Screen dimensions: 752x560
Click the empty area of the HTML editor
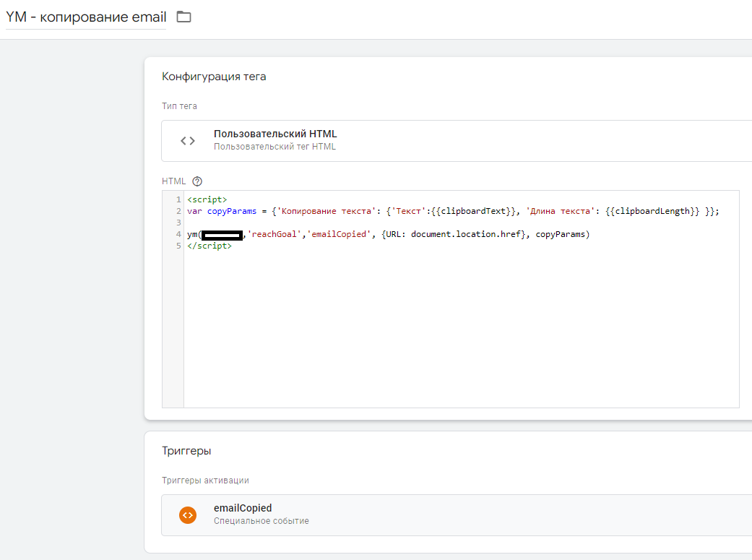pos(461,332)
